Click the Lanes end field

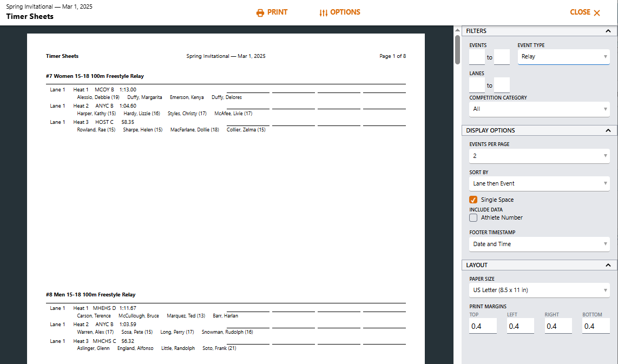click(502, 85)
